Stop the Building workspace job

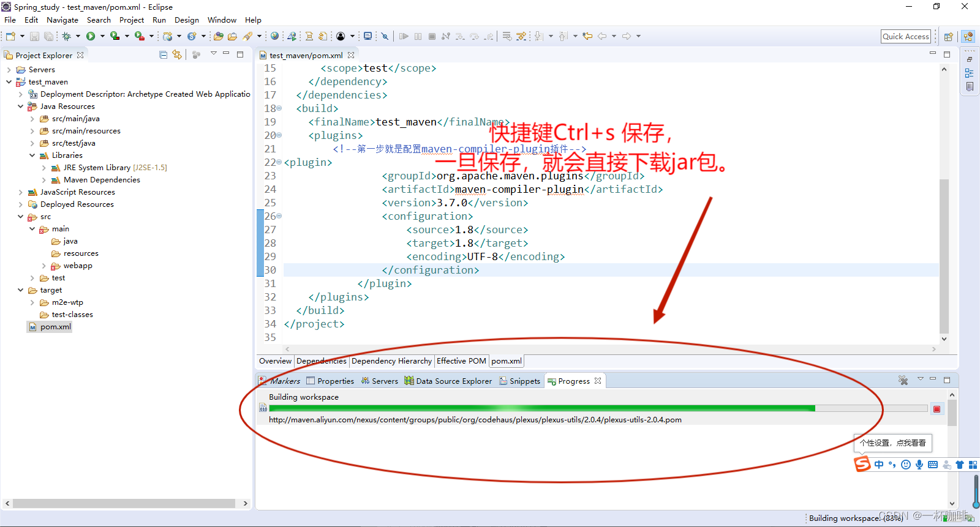[x=937, y=409]
